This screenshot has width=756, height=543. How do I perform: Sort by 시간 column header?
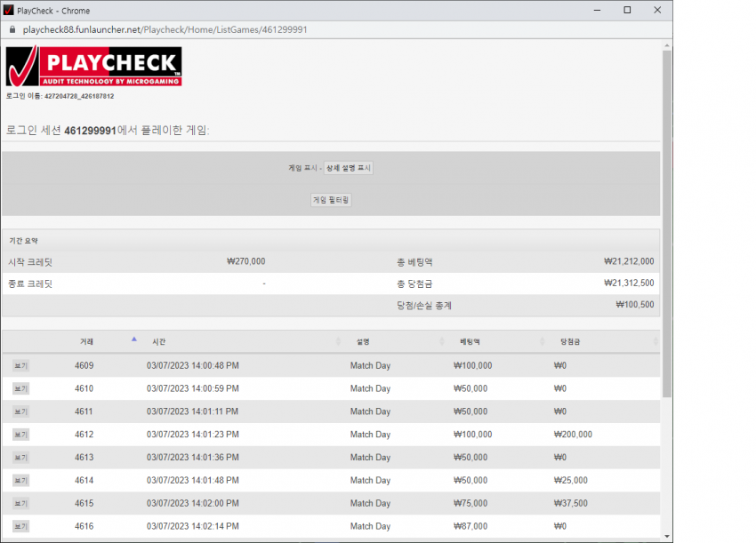coord(158,341)
